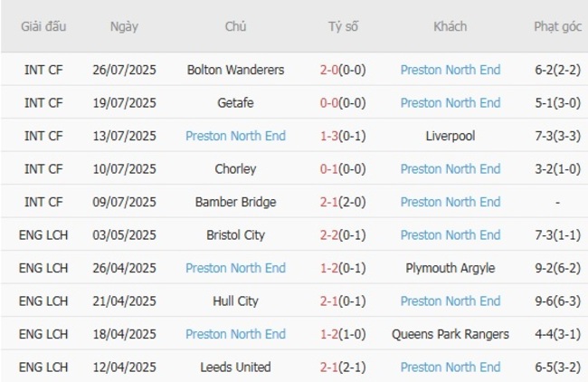Image resolution: width=588 pixels, height=382 pixels.
Task: Click the Ngày date column header
Action: click(124, 26)
